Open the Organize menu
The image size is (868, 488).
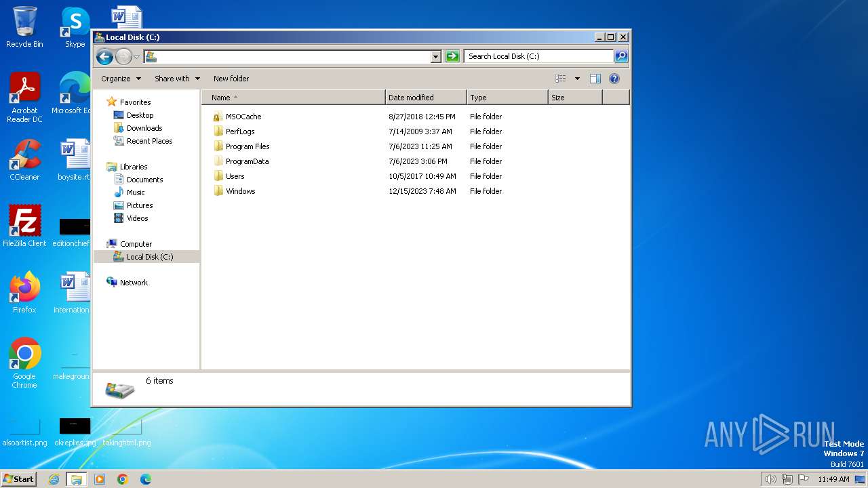click(121, 79)
